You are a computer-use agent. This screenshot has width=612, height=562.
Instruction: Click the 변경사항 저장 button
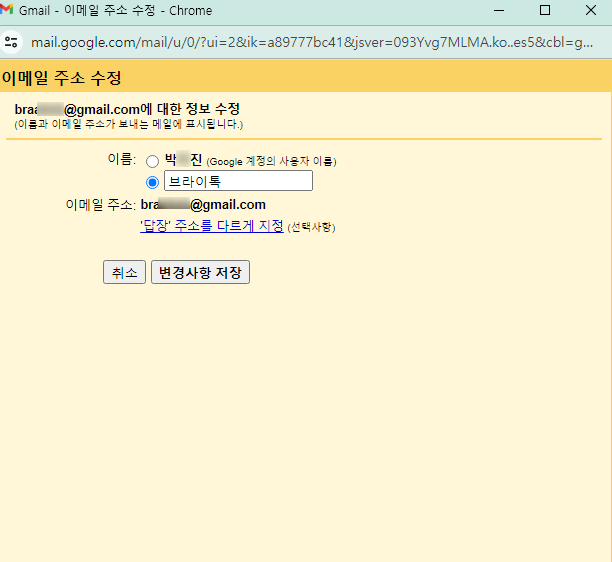click(x=200, y=272)
